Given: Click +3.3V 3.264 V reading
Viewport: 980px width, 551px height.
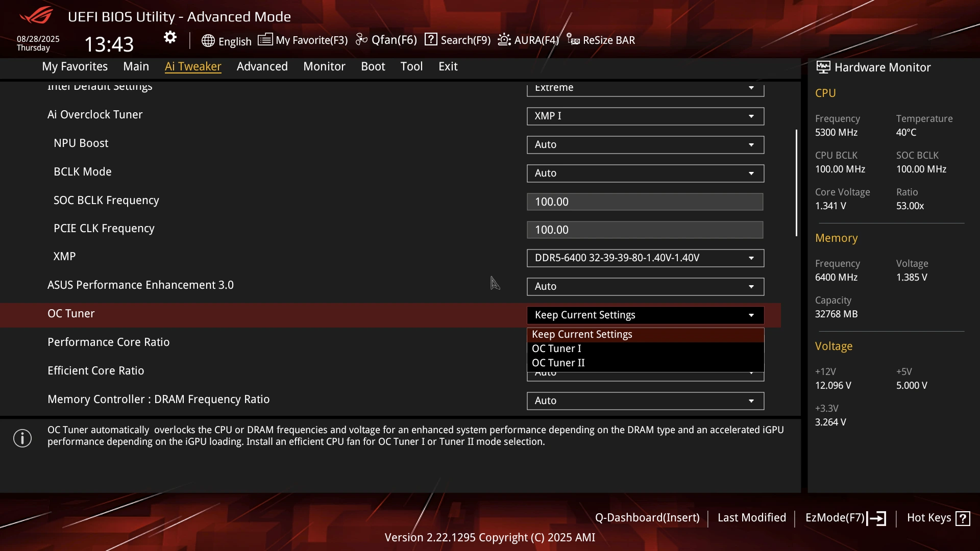Looking at the screenshot, I should click(830, 422).
